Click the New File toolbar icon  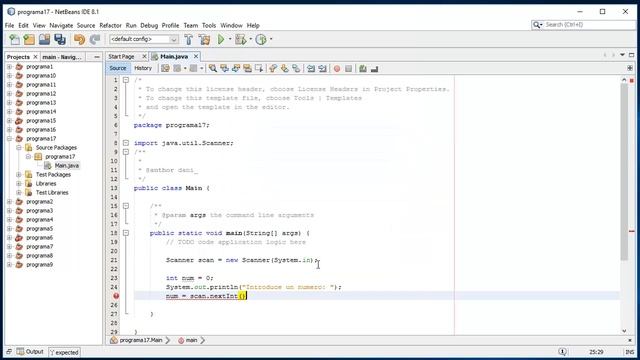(x=14, y=39)
